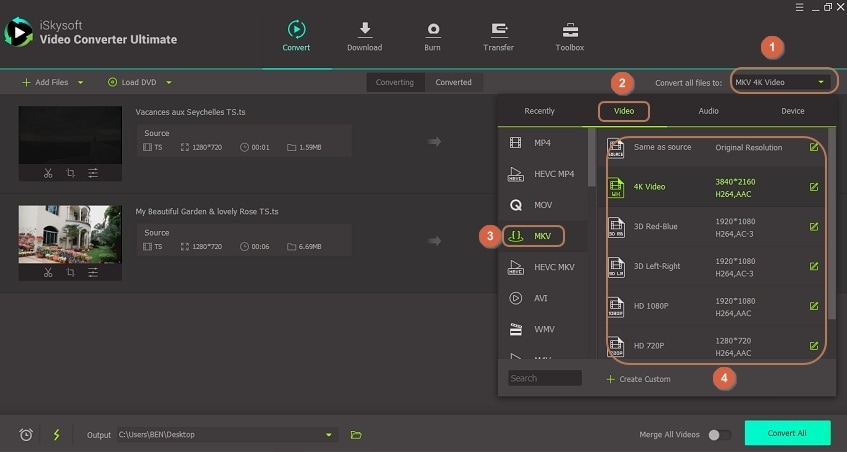Open the Toolbox section
The height and width of the screenshot is (452, 847).
coord(570,36)
